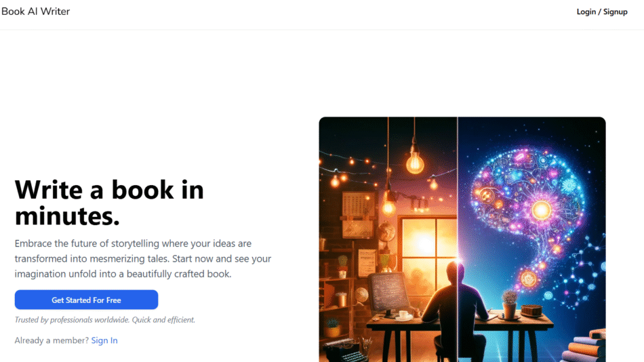Click the slice of cake on the desk
The width and height of the screenshot is (644, 362).
click(531, 310)
